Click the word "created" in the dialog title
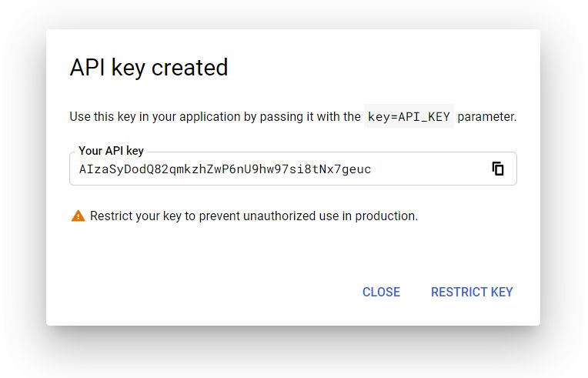 click(190, 68)
